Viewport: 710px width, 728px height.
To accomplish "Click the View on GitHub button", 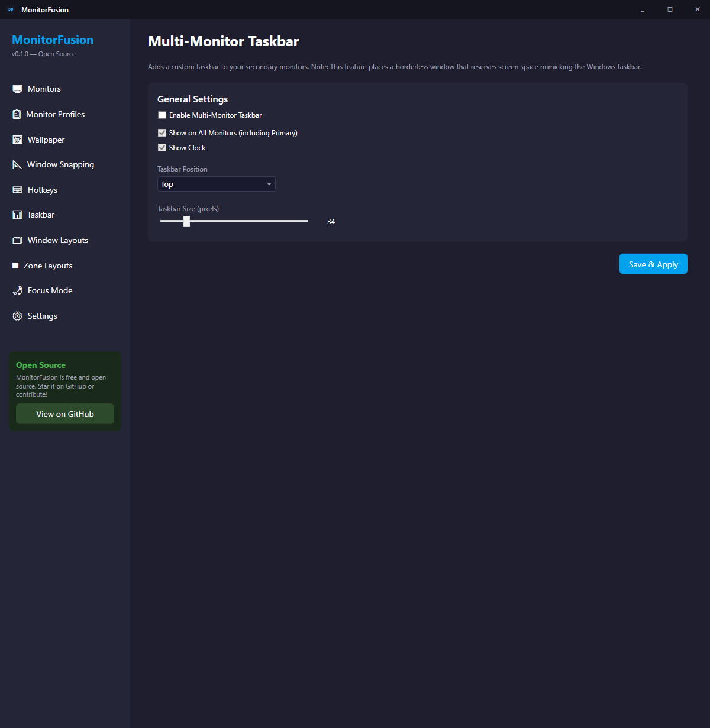I will point(64,413).
